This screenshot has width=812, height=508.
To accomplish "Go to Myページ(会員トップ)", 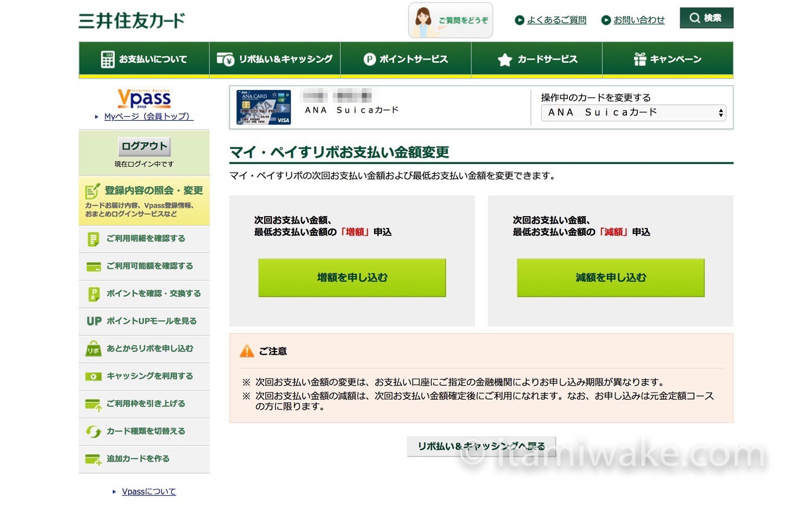I will [149, 116].
